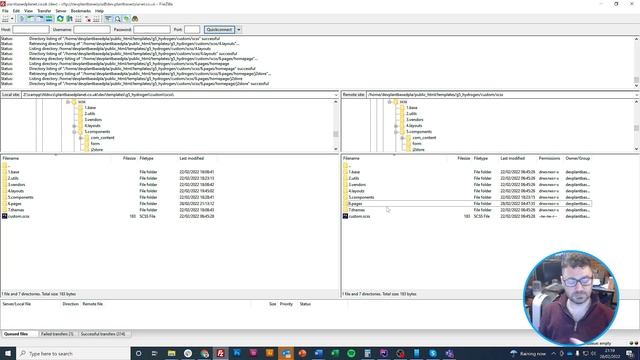The height and width of the screenshot is (360, 640).
Task: Open the Site Manager dropdown arrow
Action: point(12,19)
